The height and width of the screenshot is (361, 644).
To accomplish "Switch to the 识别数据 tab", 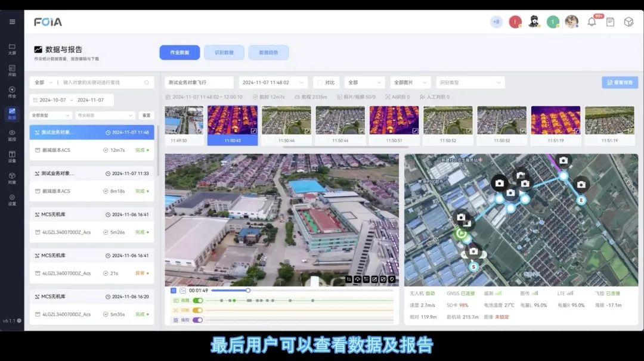I will coord(224,52).
